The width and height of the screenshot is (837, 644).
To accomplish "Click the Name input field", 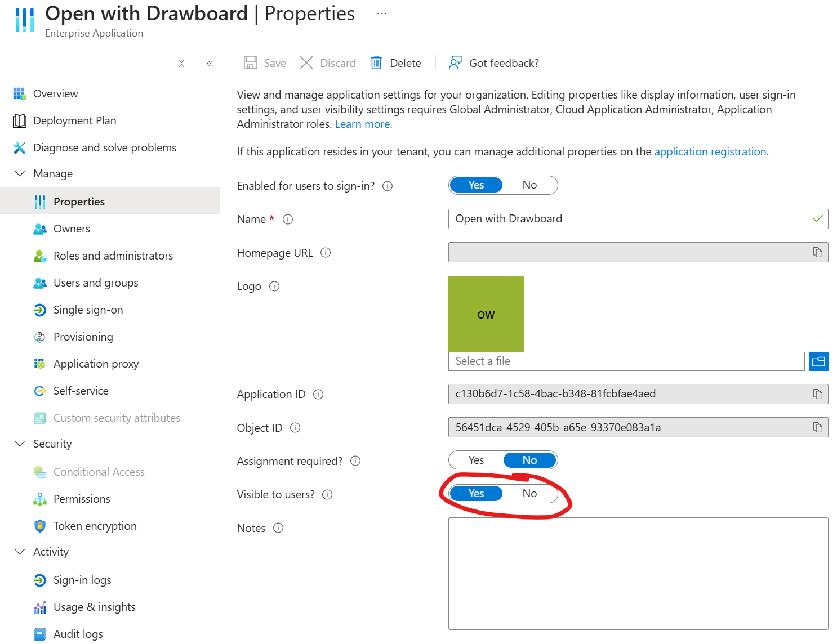I will 638,219.
